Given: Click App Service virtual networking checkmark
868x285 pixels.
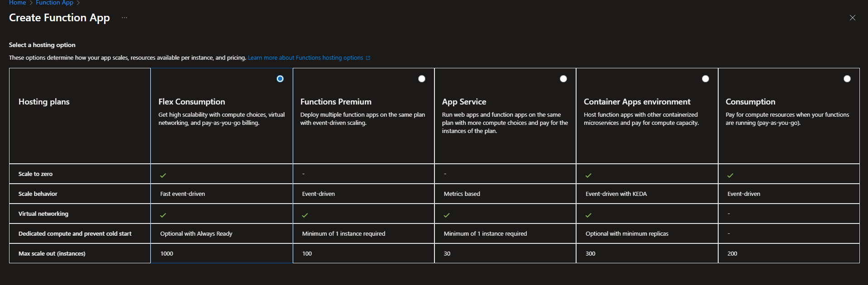Looking at the screenshot, I should [447, 215].
